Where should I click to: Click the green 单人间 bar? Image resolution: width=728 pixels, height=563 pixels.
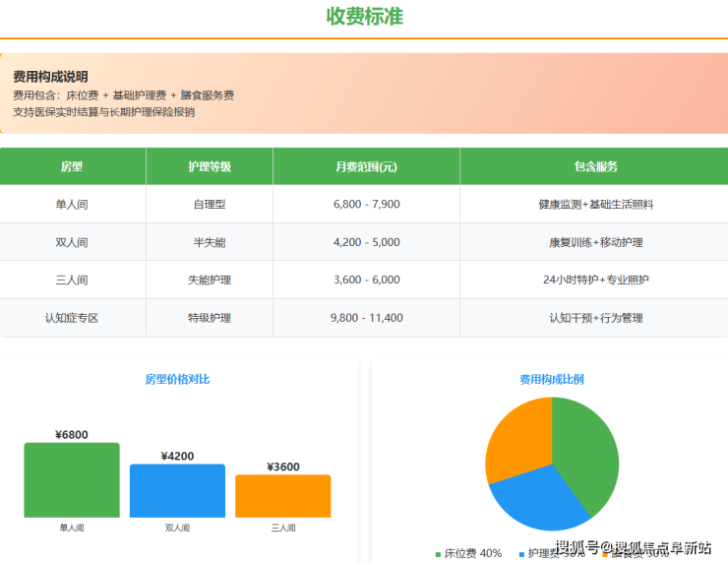pyautogui.click(x=72, y=480)
